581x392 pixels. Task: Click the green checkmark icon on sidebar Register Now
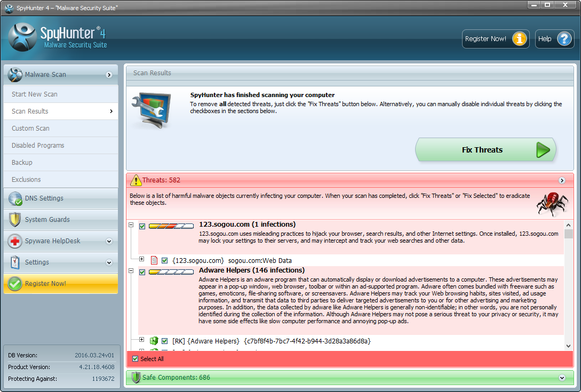point(15,283)
